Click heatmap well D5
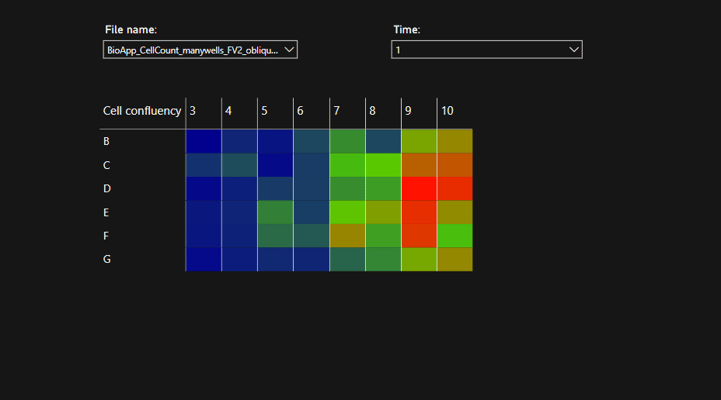This screenshot has width=721, height=400. coord(275,189)
